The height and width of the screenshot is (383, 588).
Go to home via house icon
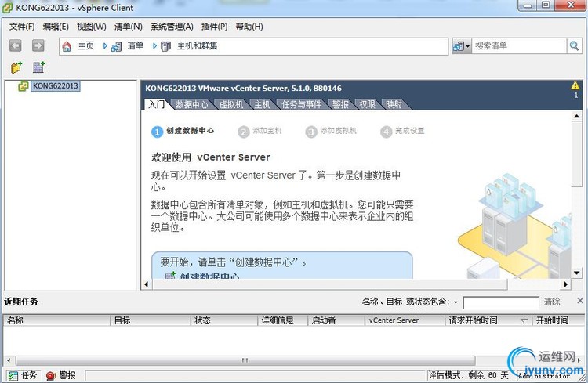(x=67, y=46)
